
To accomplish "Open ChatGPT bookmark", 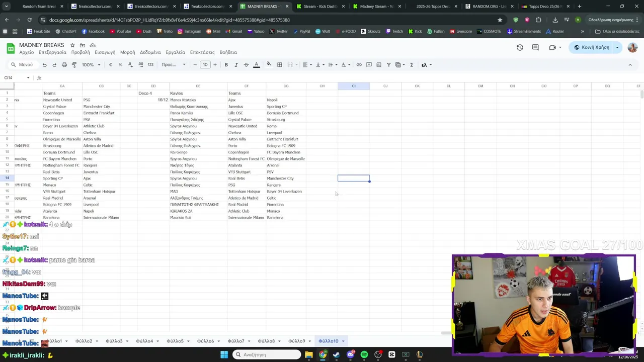I will pos(66,31).
